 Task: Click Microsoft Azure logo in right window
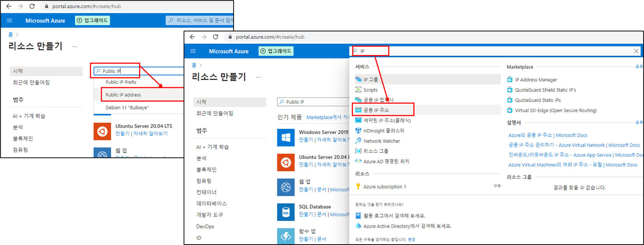229,51
